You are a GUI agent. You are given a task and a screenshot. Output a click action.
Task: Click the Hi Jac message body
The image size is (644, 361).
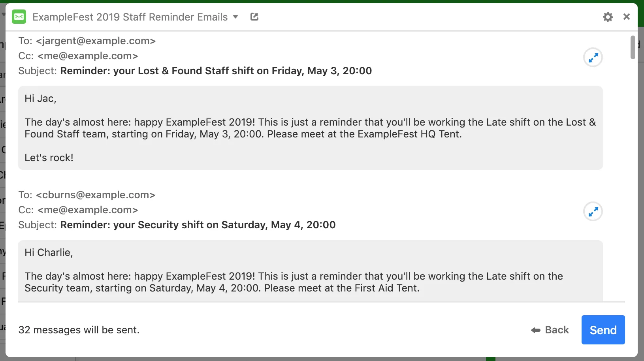[310, 128]
